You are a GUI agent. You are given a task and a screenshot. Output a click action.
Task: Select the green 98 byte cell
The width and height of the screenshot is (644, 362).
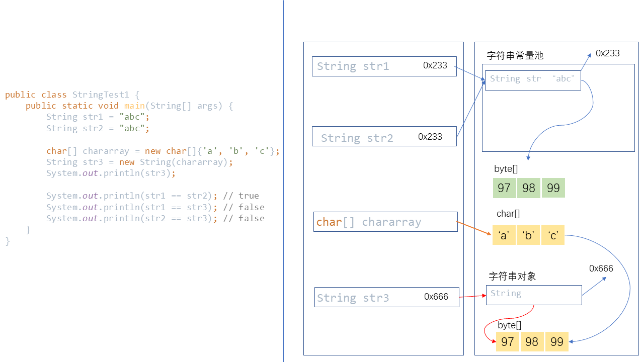pyautogui.click(x=529, y=188)
